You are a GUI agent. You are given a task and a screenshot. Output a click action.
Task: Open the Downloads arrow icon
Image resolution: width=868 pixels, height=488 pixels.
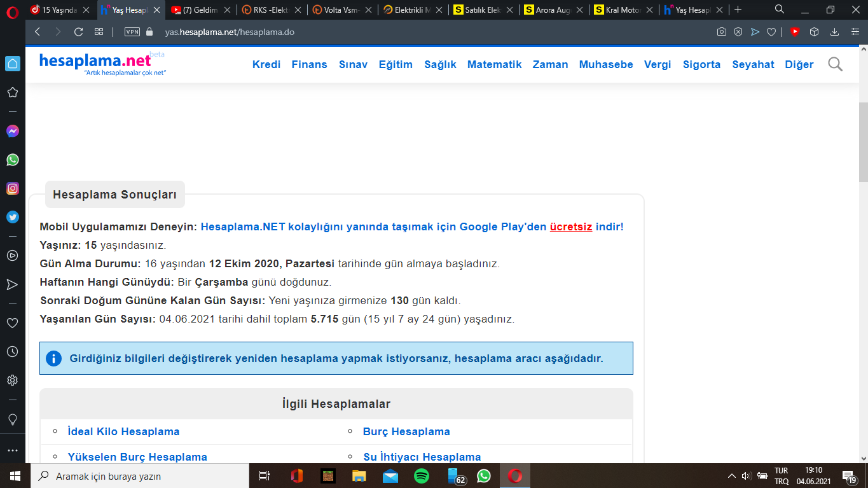pos(834,32)
